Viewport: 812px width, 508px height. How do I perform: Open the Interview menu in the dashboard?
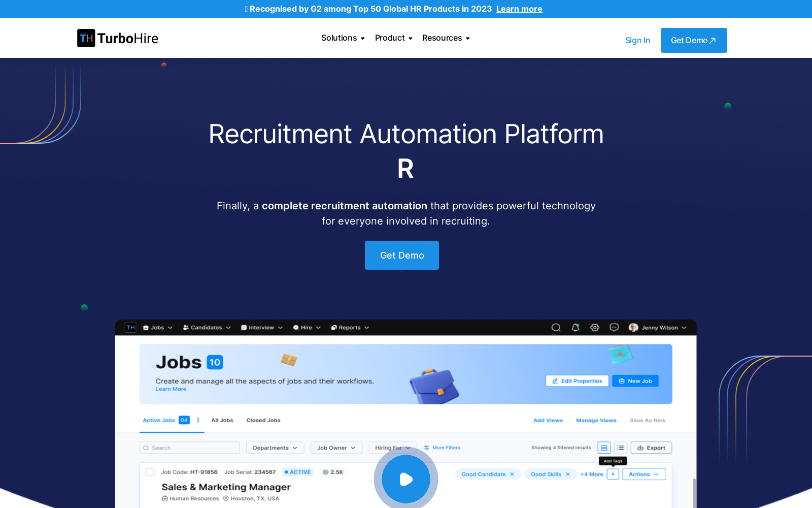[x=262, y=328]
